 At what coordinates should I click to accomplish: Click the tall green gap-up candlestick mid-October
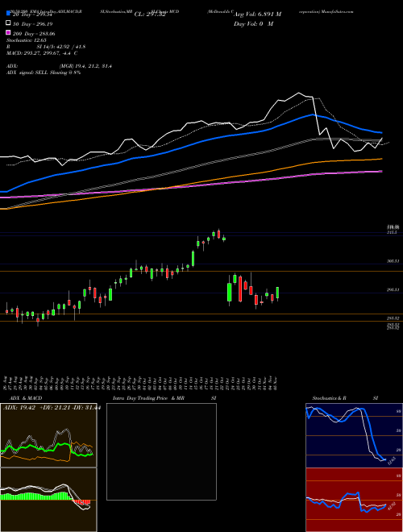click(x=193, y=259)
